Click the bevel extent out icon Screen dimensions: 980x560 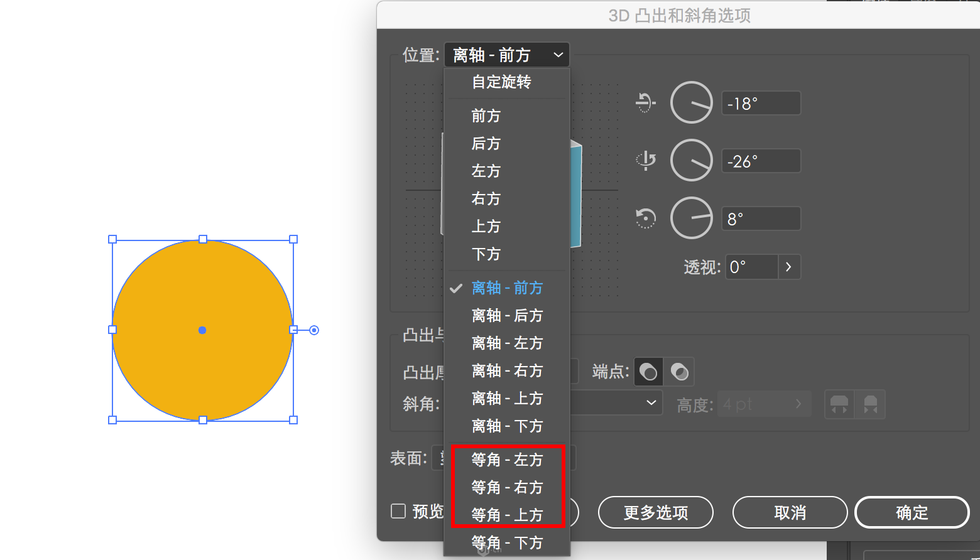[x=839, y=404]
